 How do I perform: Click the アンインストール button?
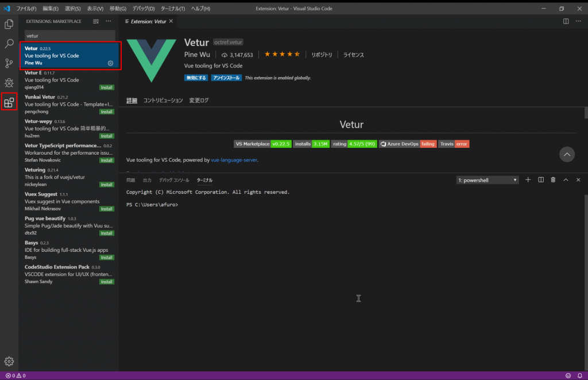(x=226, y=78)
